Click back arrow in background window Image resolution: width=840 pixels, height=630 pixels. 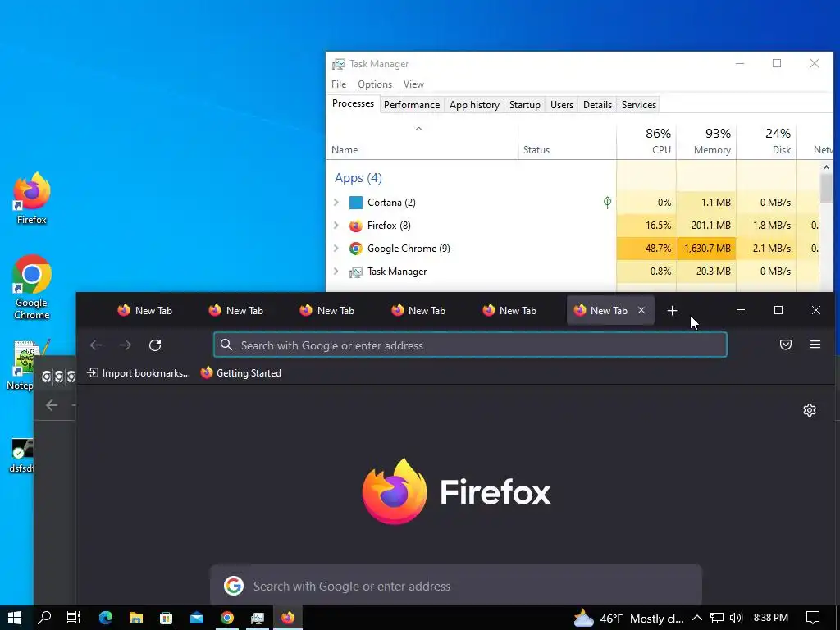point(52,405)
